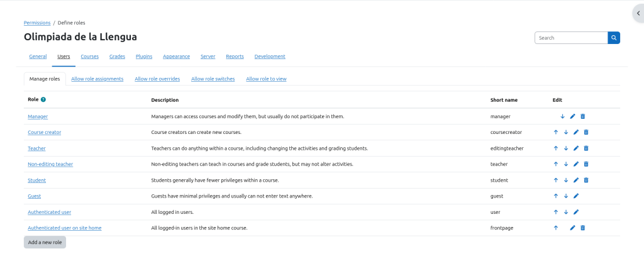The height and width of the screenshot is (278, 644).
Task: Move Non-editing teacher role up
Action: pyautogui.click(x=556, y=164)
